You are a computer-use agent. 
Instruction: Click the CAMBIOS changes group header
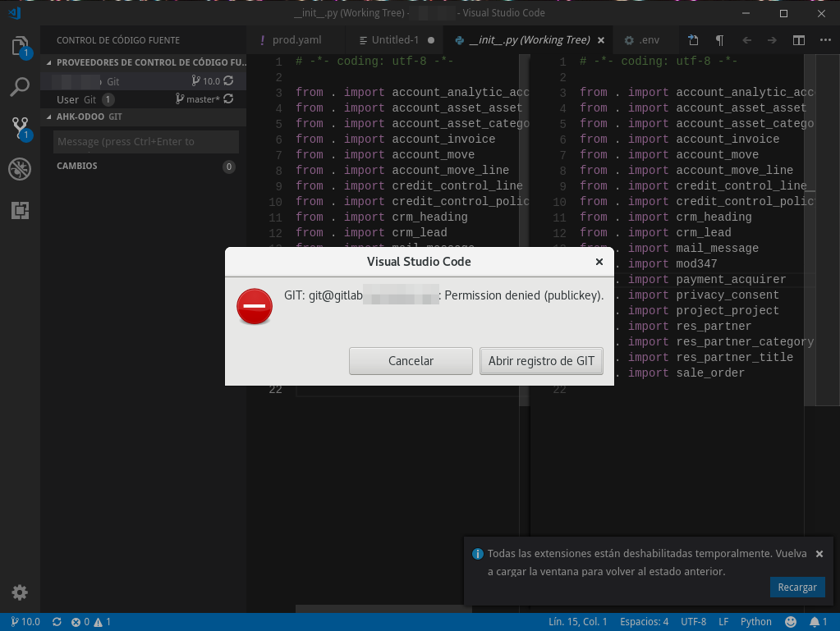tap(144, 166)
